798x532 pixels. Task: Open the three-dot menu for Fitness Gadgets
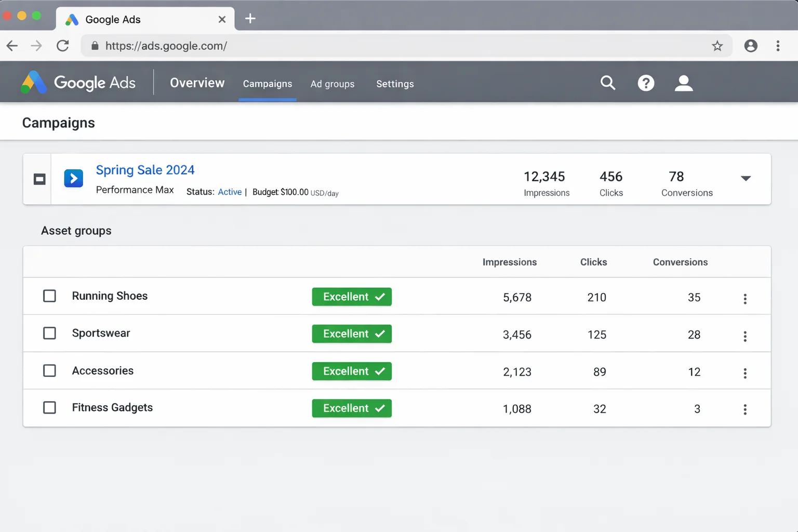coord(745,409)
